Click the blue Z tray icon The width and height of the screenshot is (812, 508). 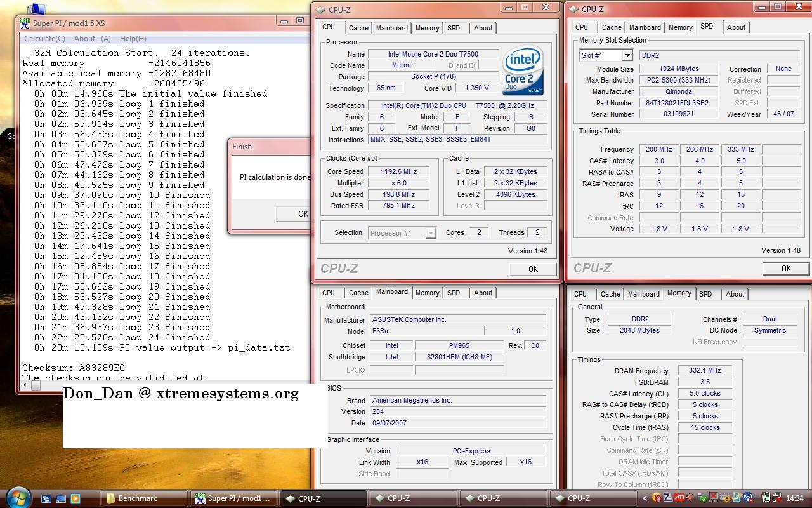click(x=668, y=498)
